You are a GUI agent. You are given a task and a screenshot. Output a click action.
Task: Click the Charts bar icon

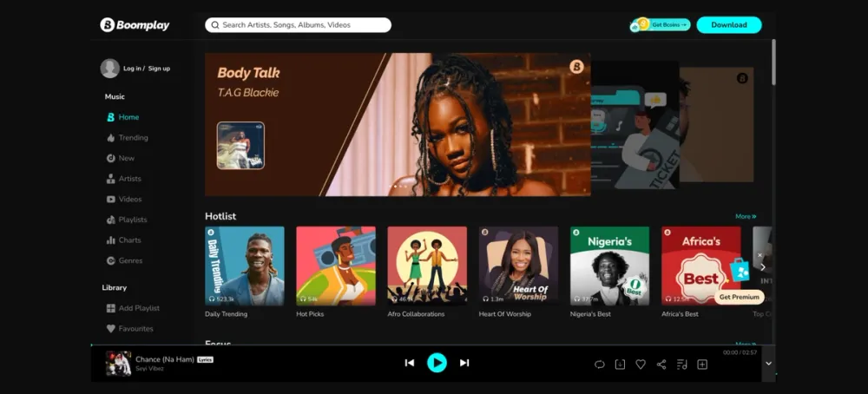pyautogui.click(x=111, y=240)
